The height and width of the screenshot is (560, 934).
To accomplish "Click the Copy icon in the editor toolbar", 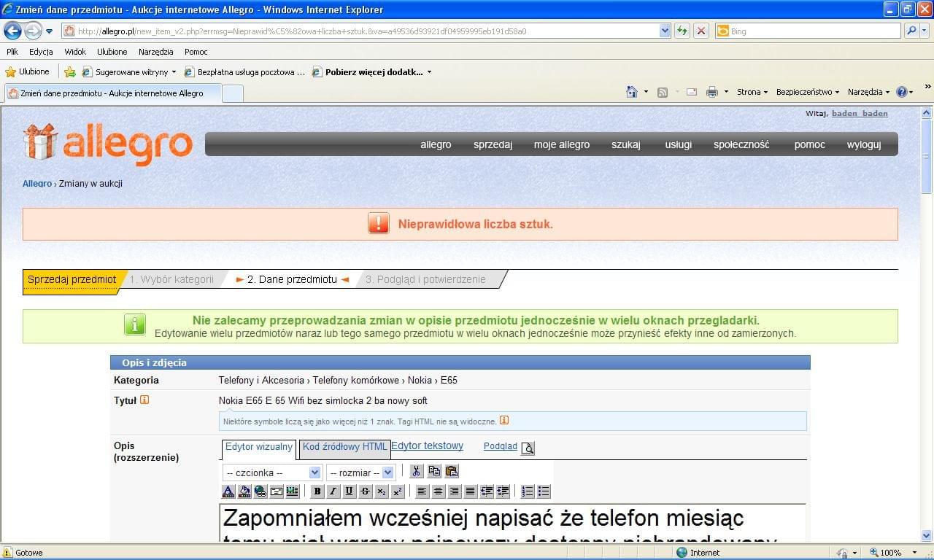I will tap(434, 471).
